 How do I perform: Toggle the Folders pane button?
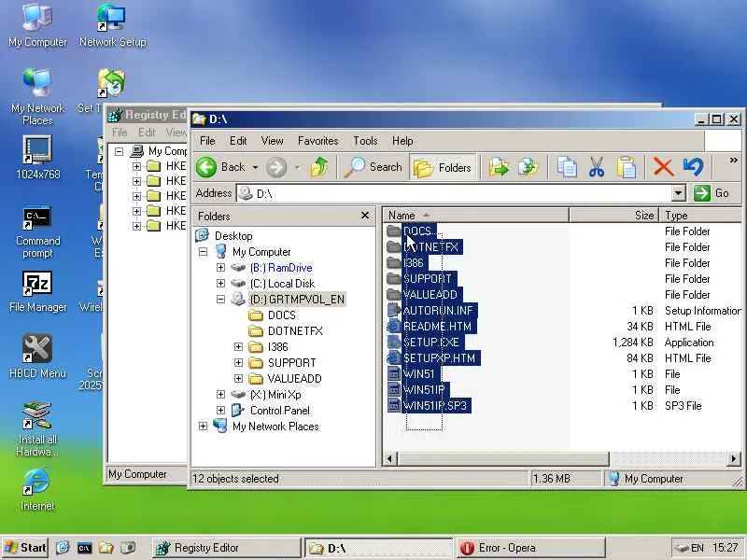click(443, 167)
